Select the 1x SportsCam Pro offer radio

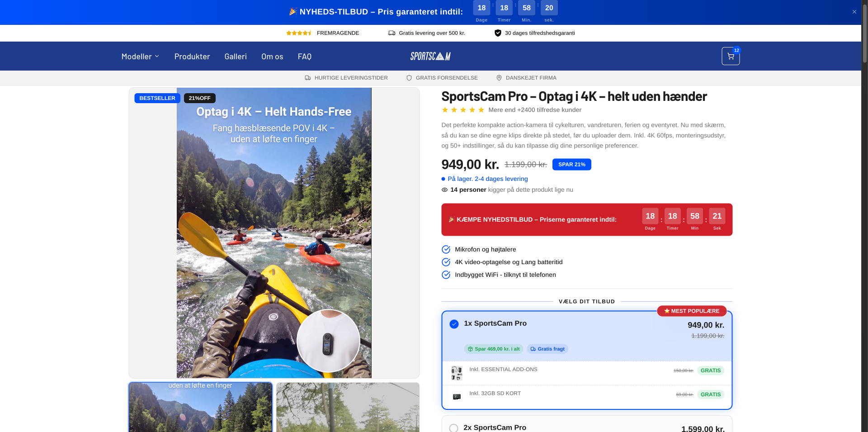(x=454, y=324)
